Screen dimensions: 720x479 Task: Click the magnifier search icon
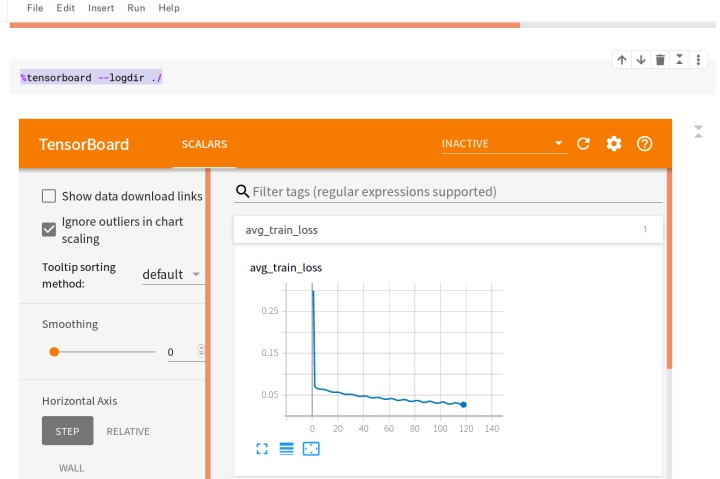click(242, 192)
